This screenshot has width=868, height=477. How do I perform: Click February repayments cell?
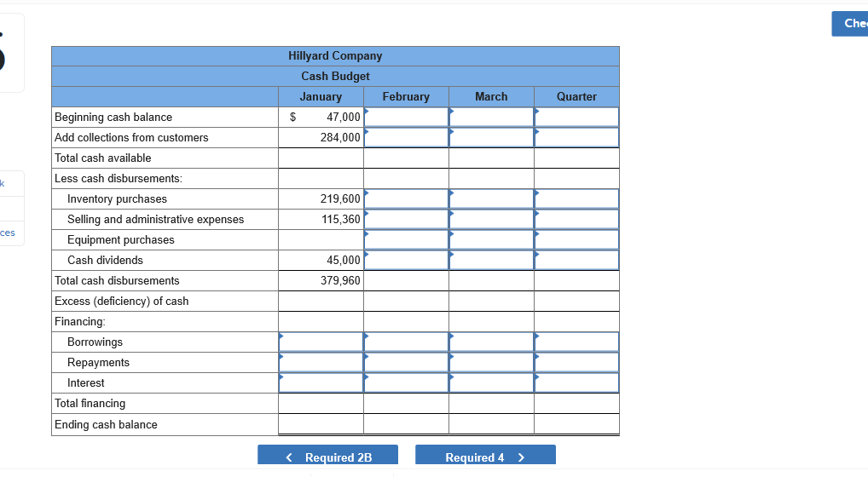(x=407, y=363)
